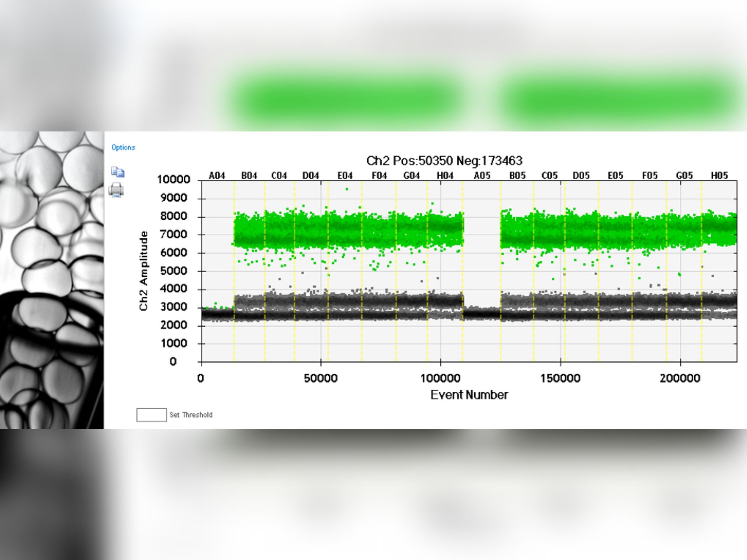Select the E05 well label

[x=615, y=176]
